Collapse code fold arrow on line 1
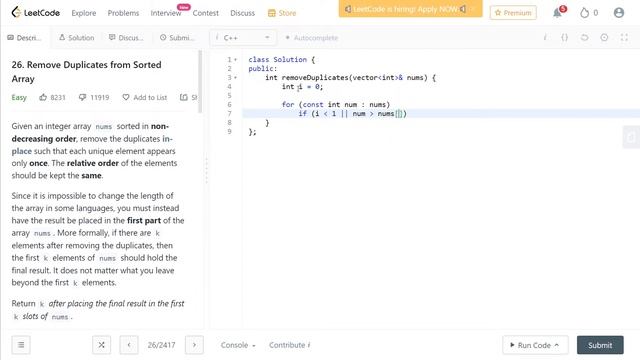Image resolution: width=640 pixels, height=360 pixels. (236, 60)
